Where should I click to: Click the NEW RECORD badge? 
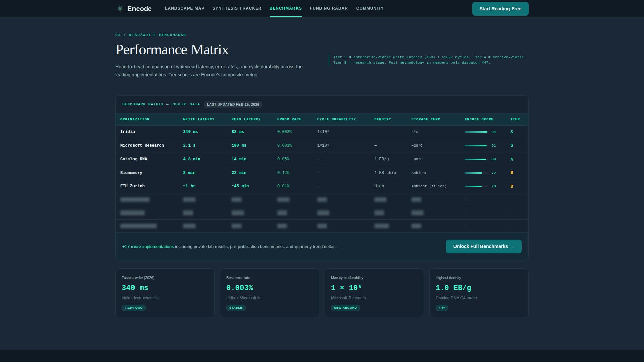pyautogui.click(x=345, y=308)
